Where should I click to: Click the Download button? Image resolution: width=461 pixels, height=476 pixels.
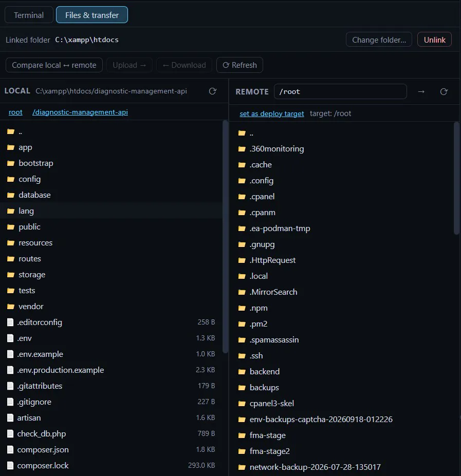click(184, 65)
